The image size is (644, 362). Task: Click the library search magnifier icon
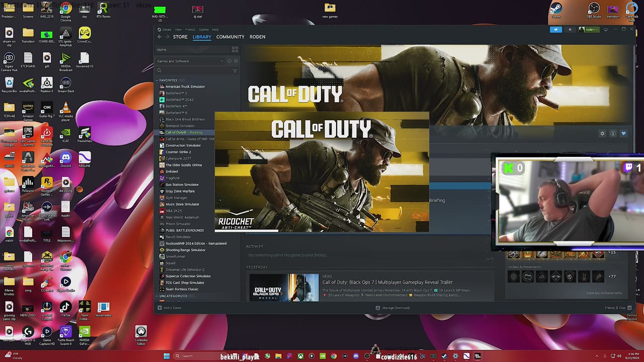pyautogui.click(x=159, y=71)
